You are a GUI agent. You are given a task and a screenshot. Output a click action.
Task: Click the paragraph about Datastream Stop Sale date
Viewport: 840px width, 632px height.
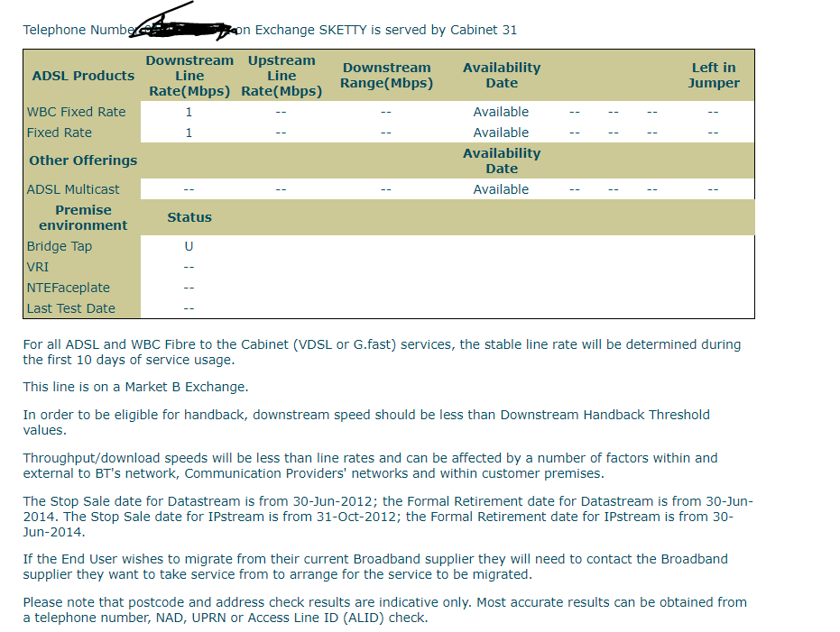(x=388, y=517)
